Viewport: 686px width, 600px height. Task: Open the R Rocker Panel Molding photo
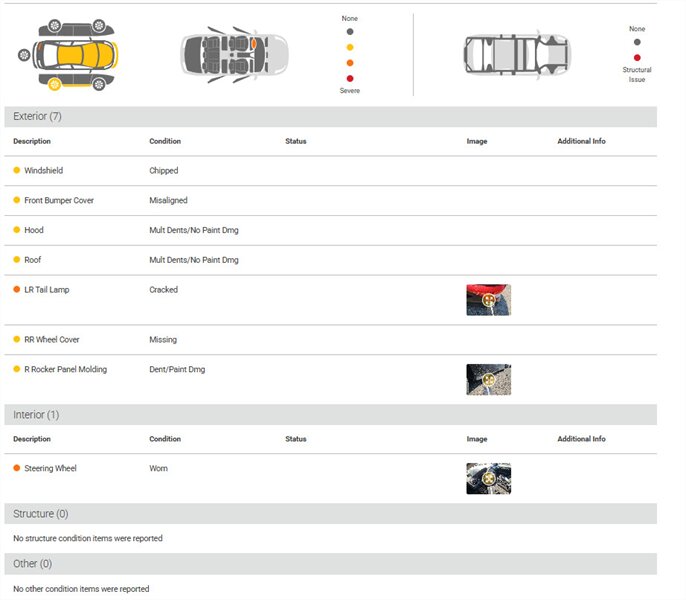pyautogui.click(x=488, y=379)
